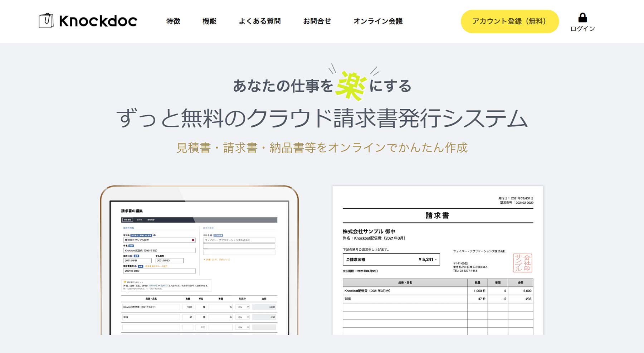Click the help icon next to 取引先 label
644x353 pixels.
point(155,235)
